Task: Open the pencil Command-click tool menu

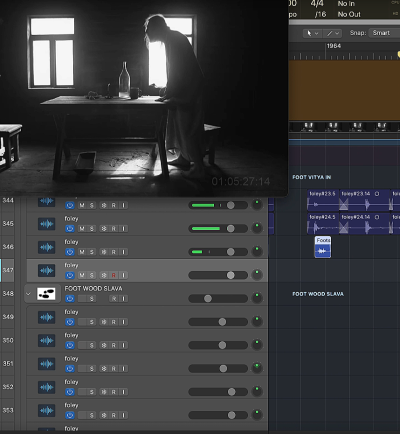Action: pyautogui.click(x=332, y=33)
